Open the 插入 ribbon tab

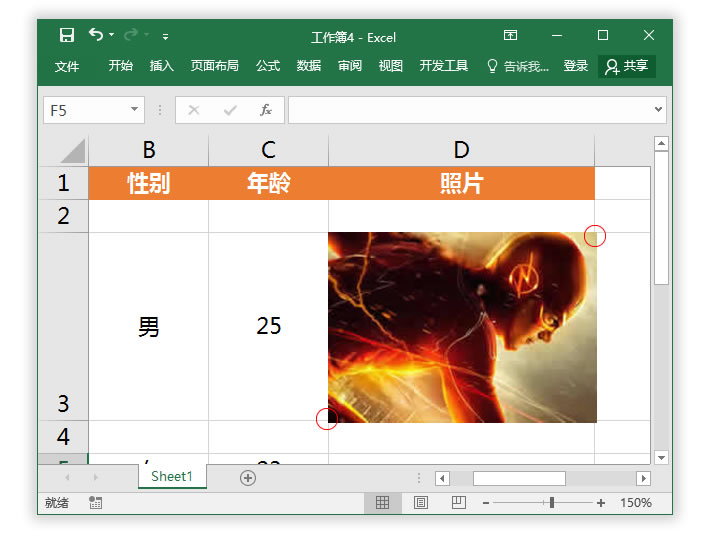click(161, 66)
